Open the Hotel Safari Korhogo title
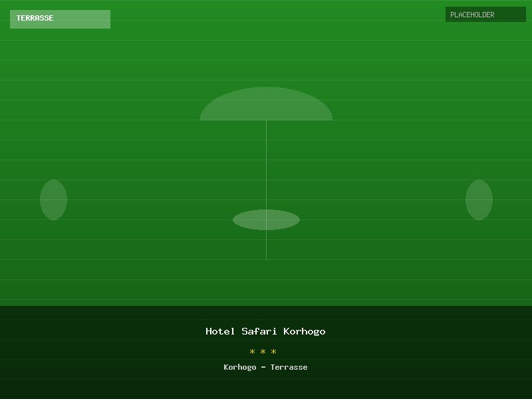Viewport: 532px width, 399px height. point(265,331)
